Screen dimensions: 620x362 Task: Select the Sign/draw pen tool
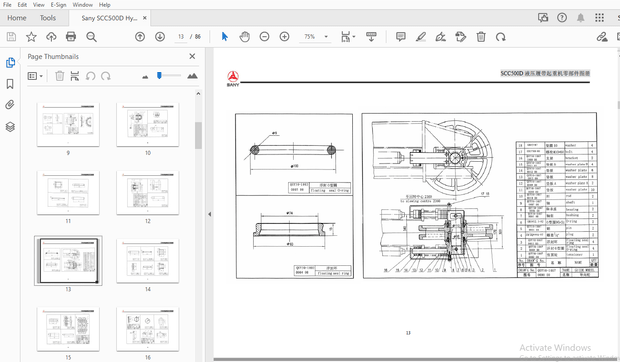440,37
